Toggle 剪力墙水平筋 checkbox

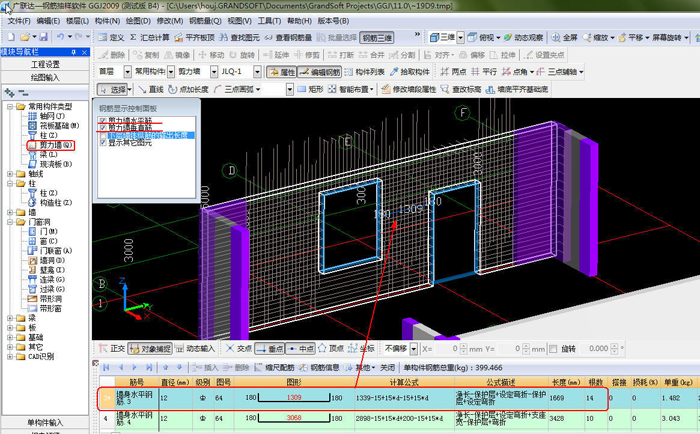pyautogui.click(x=103, y=121)
